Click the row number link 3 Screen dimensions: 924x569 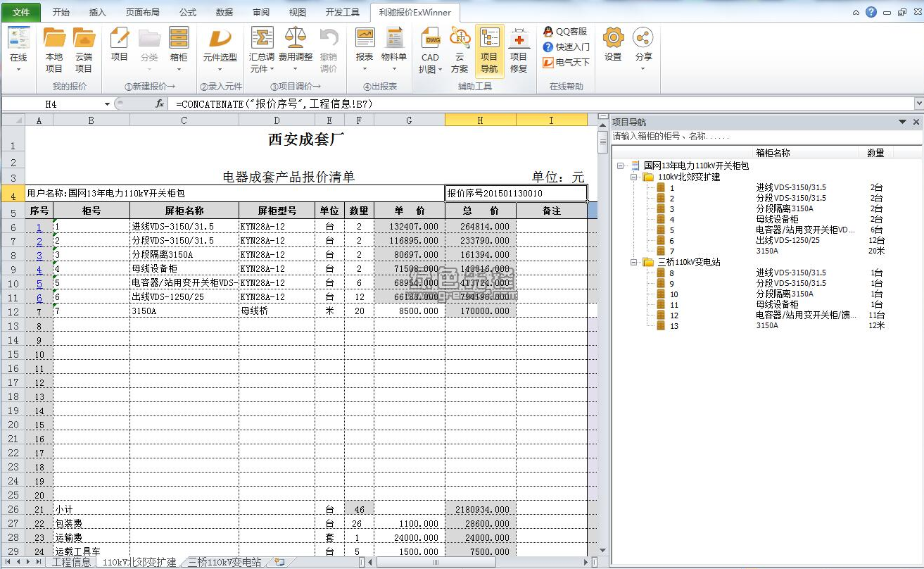[x=39, y=255]
